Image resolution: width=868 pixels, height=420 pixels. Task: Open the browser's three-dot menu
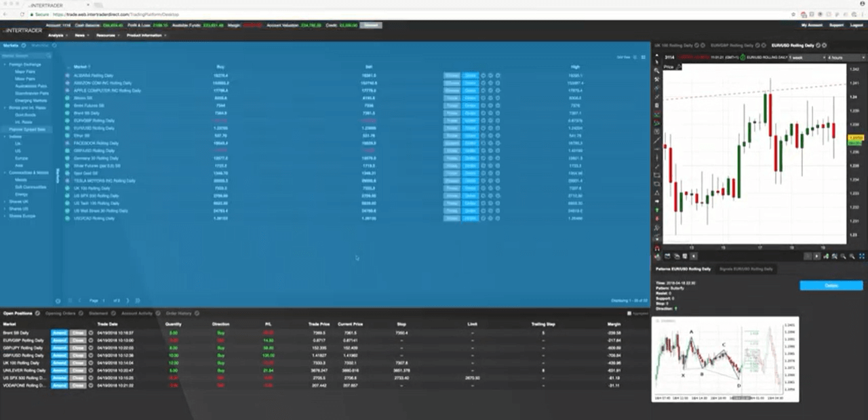[863, 14]
